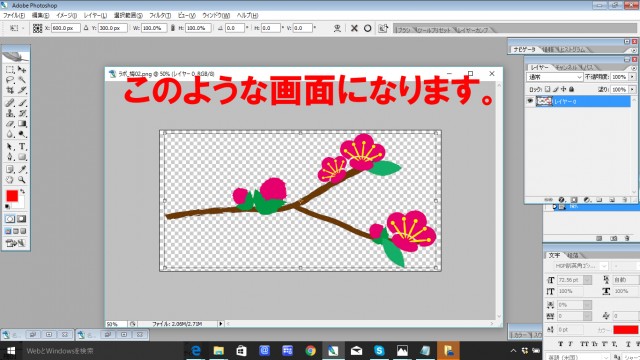Click Jump to ImageReady icon in toolbox
This screenshot has height=360, width=640.
click(16, 243)
